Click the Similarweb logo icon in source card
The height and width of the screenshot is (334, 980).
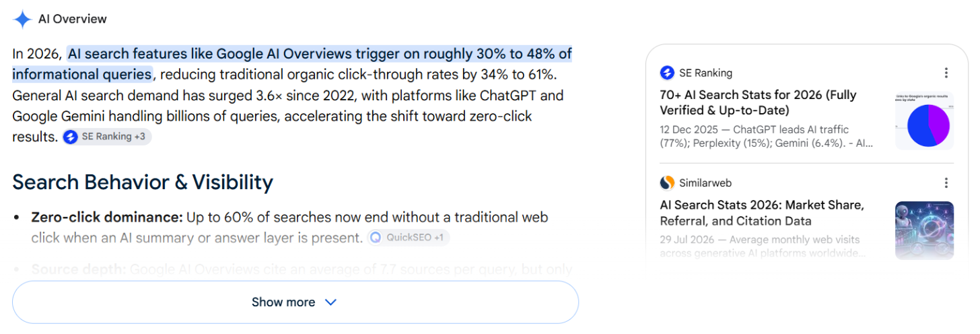tap(667, 182)
